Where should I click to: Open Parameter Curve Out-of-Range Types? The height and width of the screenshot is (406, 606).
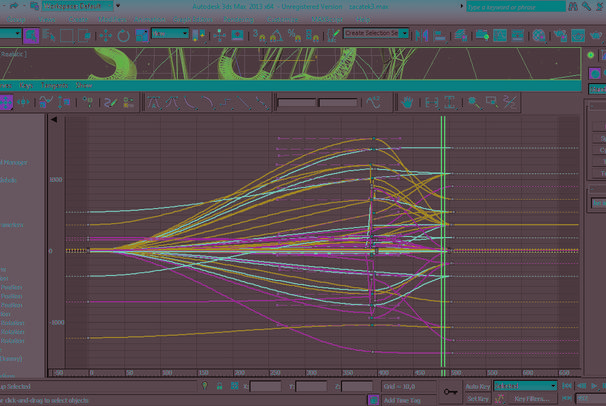pyautogui.click(x=375, y=102)
